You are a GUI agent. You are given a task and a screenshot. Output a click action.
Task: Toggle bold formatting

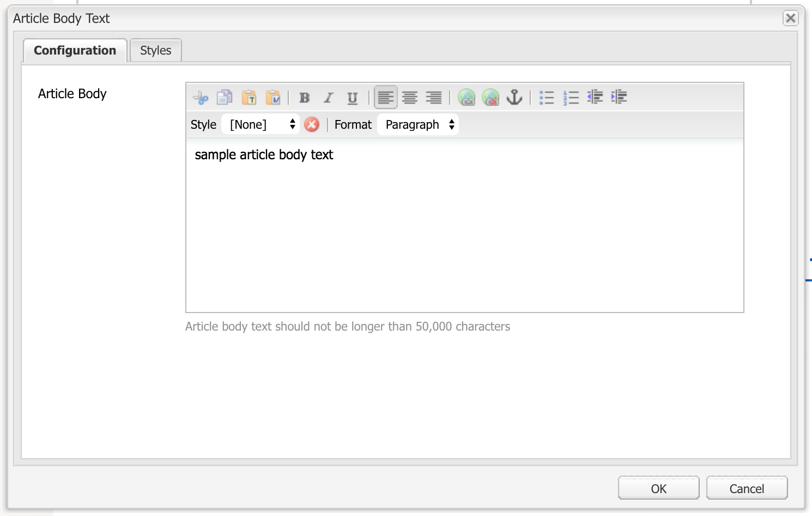click(304, 98)
